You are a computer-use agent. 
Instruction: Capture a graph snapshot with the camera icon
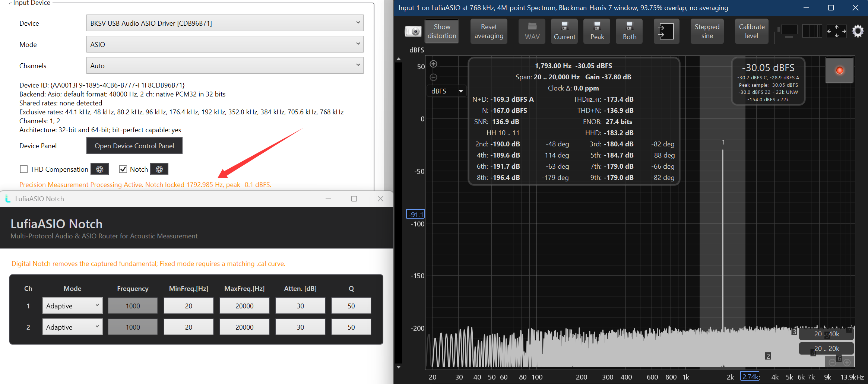click(x=413, y=31)
